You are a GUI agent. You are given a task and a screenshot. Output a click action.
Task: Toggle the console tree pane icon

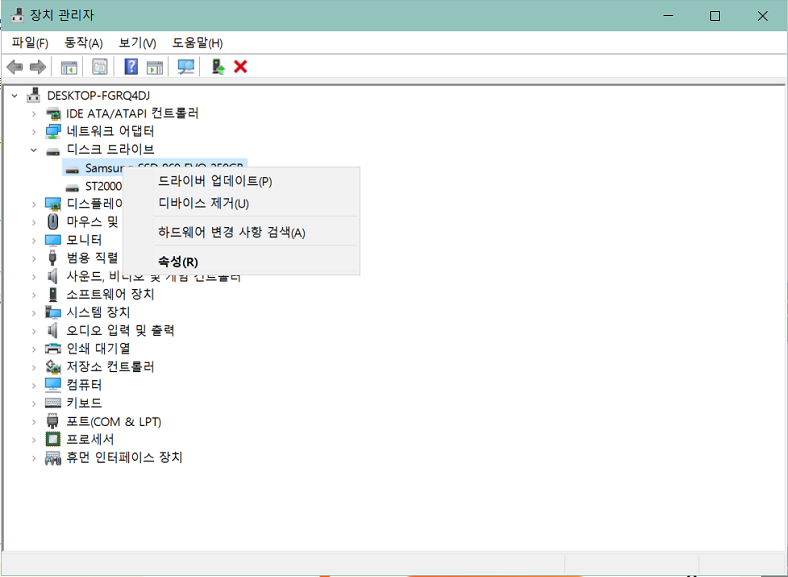click(x=69, y=67)
